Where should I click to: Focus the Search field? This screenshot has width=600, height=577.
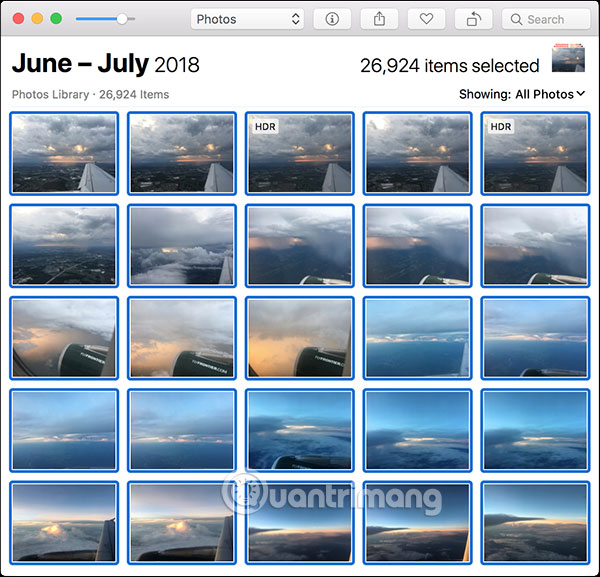tap(546, 19)
